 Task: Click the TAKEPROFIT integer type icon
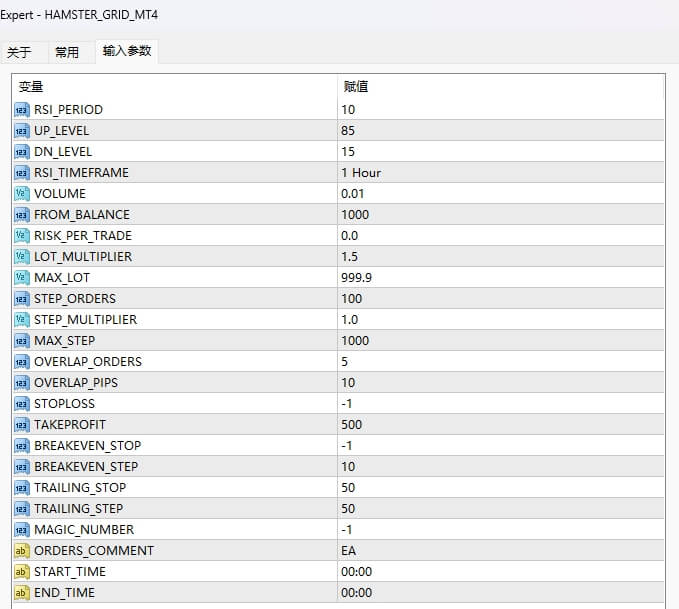coord(22,424)
